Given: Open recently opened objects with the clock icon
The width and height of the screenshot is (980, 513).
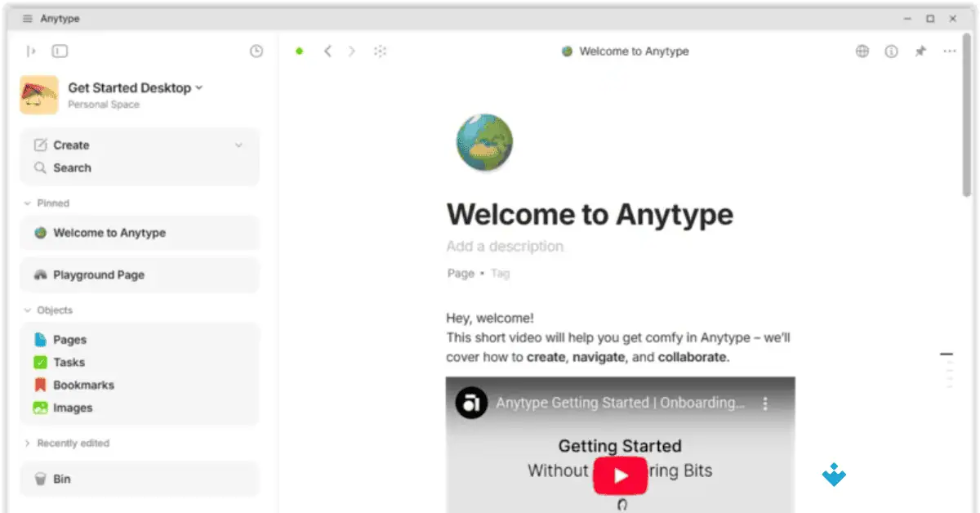Looking at the screenshot, I should coord(256,51).
